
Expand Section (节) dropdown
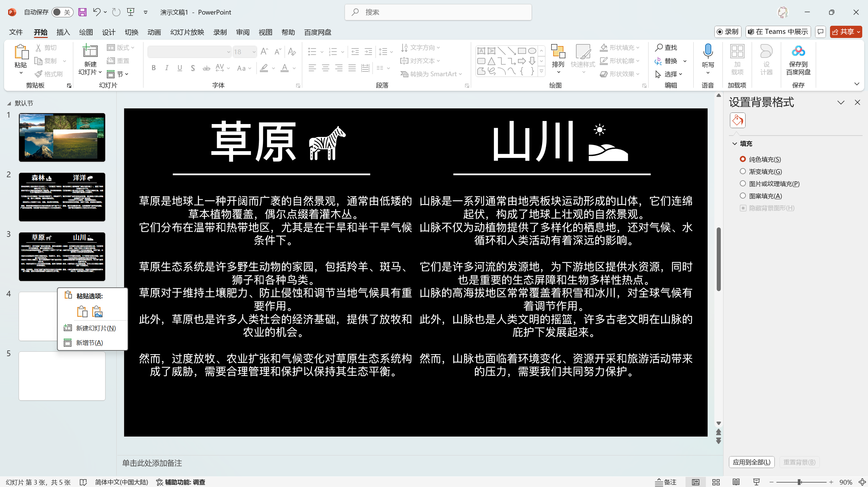[x=117, y=74]
